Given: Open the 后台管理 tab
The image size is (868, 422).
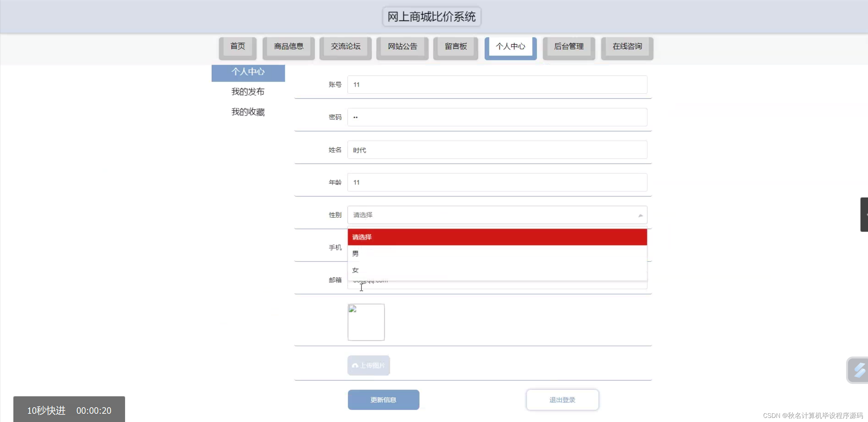Looking at the screenshot, I should (x=569, y=47).
